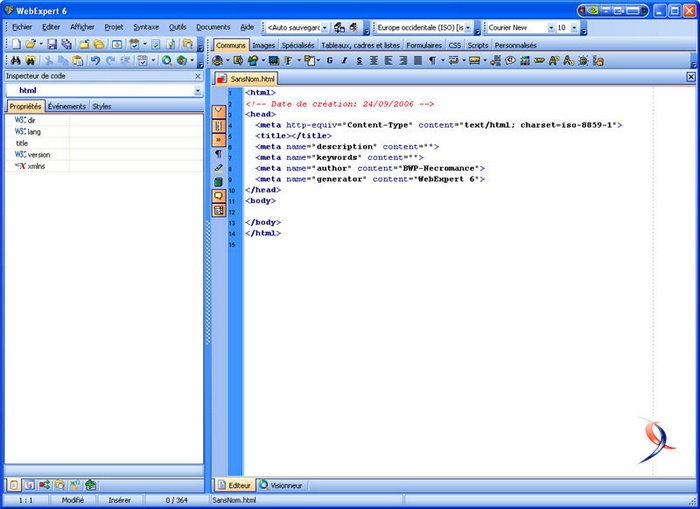Insert a paragraph with the pilcrow icon

[x=432, y=60]
